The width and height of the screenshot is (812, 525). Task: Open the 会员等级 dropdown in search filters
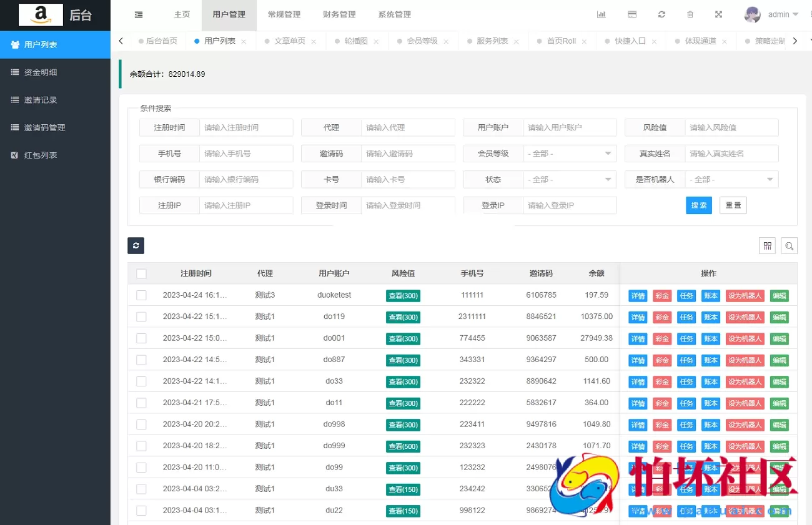click(x=570, y=153)
